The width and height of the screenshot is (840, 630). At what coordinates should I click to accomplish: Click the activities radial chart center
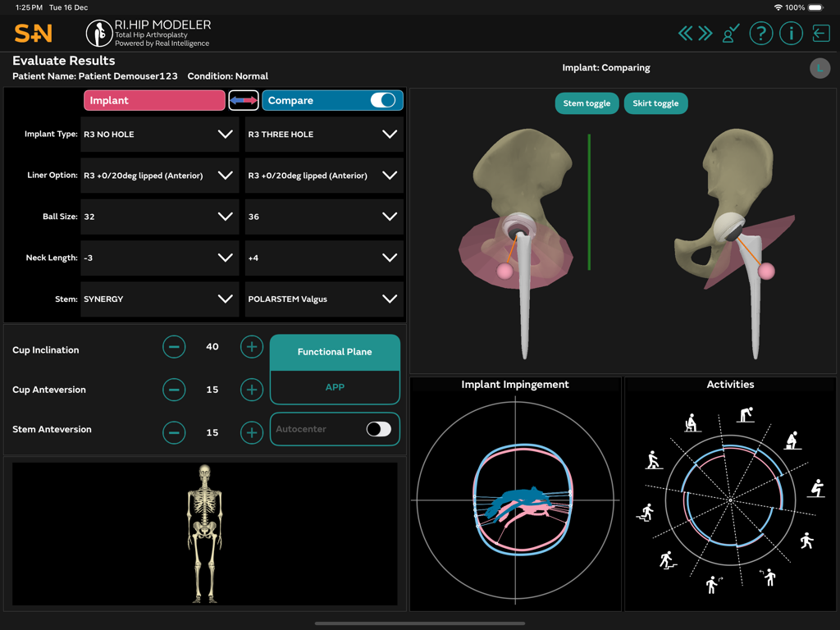coord(730,500)
